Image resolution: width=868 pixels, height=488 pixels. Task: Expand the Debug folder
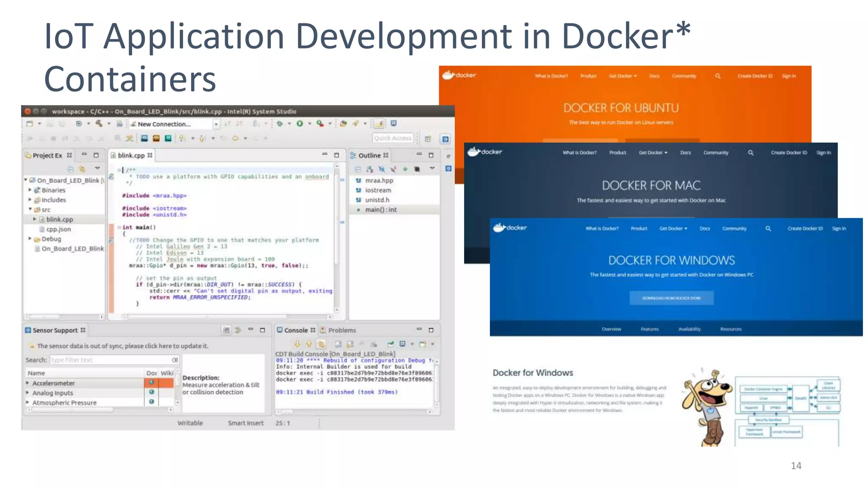(x=30, y=238)
